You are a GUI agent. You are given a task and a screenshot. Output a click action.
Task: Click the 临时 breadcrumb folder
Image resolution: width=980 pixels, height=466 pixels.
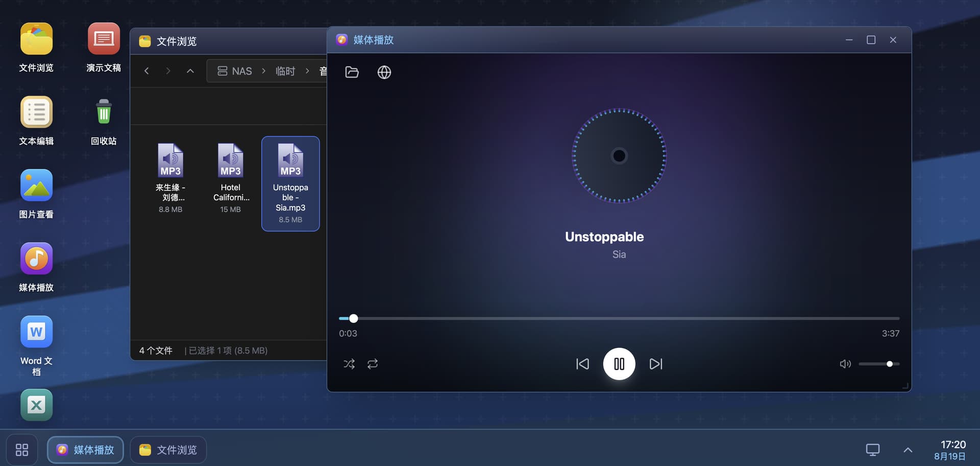pos(285,71)
